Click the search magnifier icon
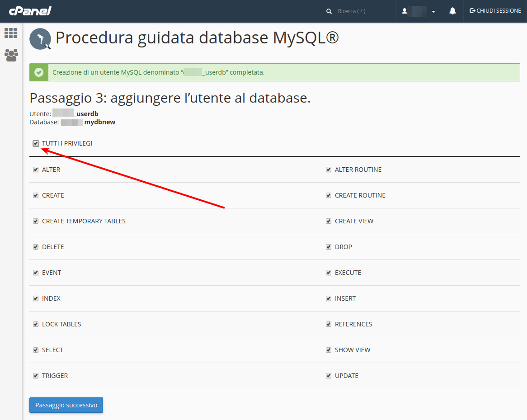 tap(329, 11)
